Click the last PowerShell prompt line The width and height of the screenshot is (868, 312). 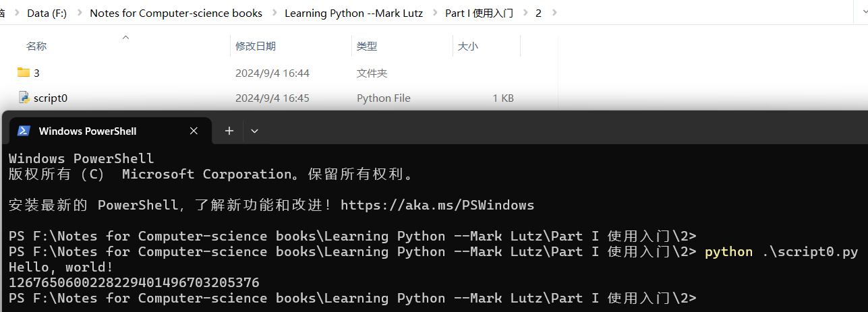click(x=352, y=298)
